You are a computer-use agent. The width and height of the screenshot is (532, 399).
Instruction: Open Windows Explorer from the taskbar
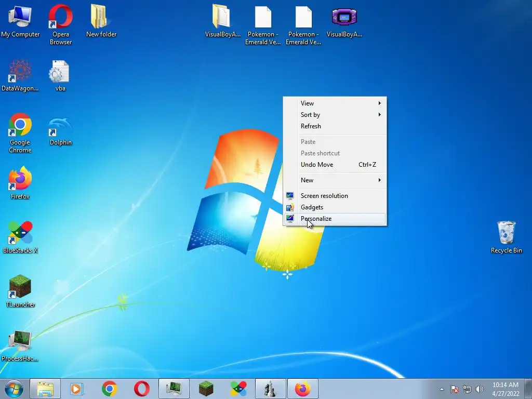[x=45, y=389]
